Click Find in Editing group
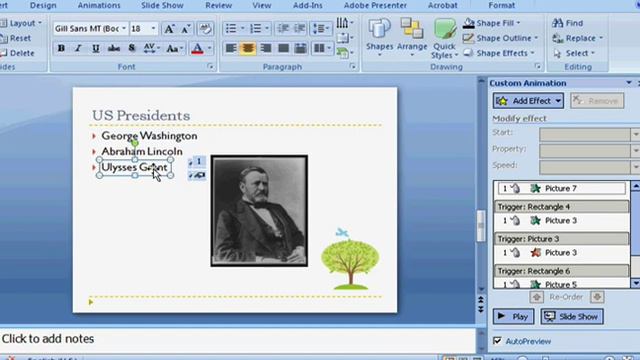Image resolution: width=640 pixels, height=360 pixels. click(568, 23)
